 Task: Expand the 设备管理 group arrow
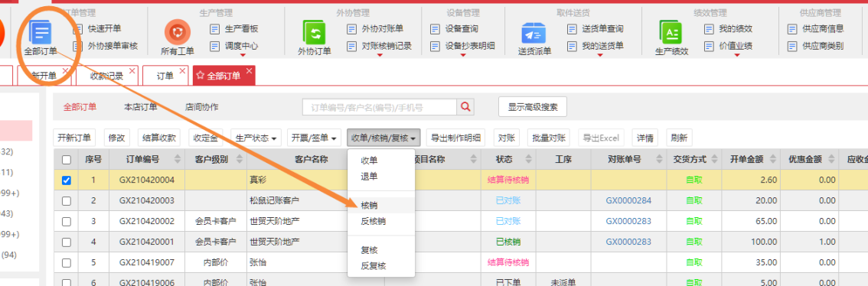tap(462, 55)
